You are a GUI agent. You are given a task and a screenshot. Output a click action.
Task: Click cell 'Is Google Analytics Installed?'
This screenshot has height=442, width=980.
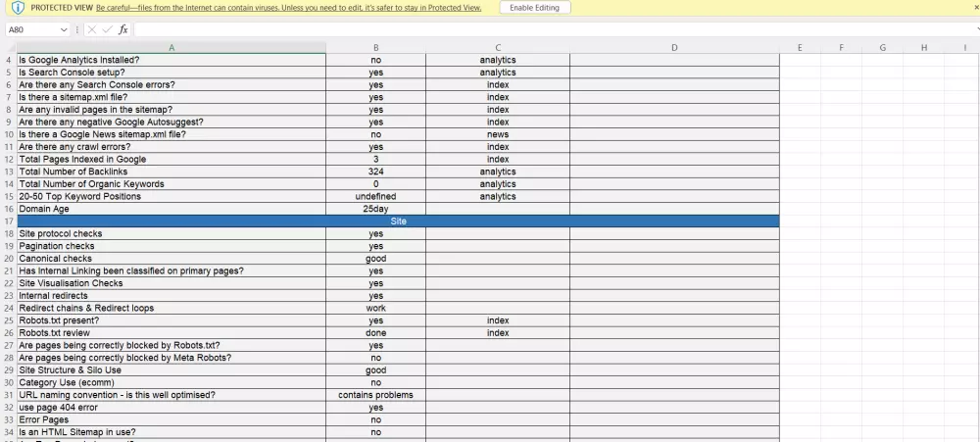coord(171,60)
